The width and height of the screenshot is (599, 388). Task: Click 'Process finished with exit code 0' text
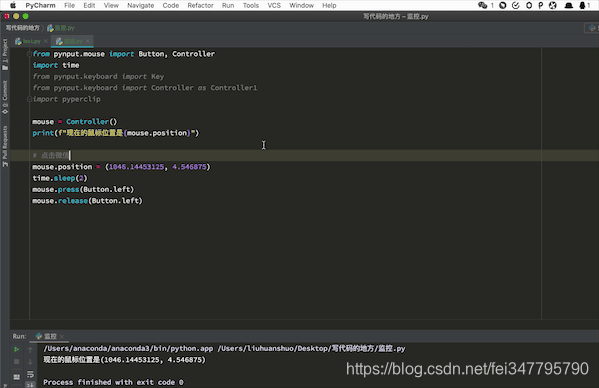[x=113, y=382]
